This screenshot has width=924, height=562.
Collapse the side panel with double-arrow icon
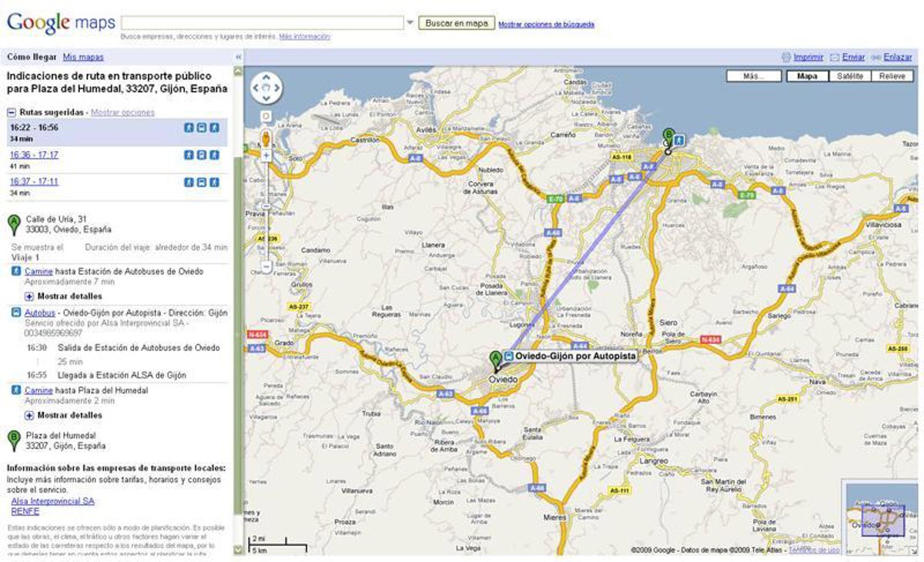[238, 57]
